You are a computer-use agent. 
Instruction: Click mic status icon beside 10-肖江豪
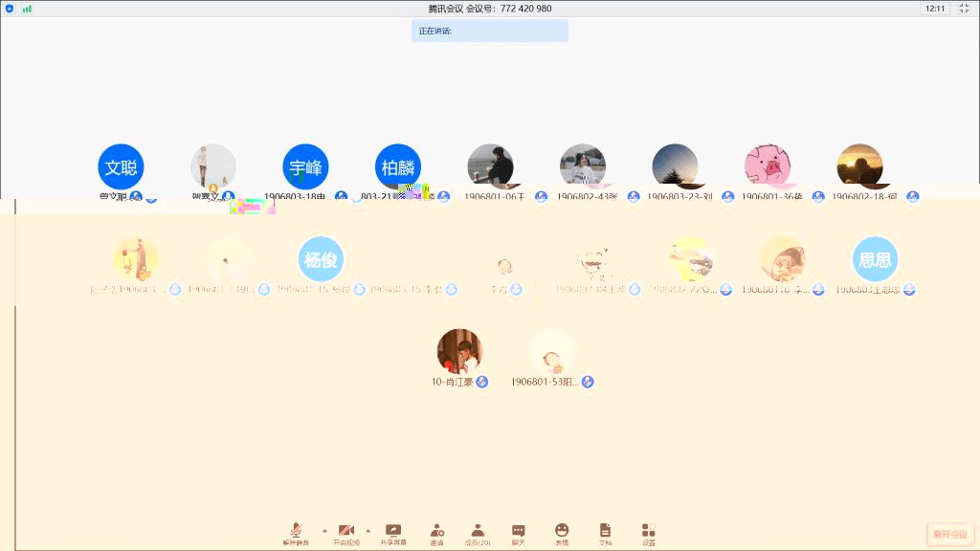click(483, 383)
